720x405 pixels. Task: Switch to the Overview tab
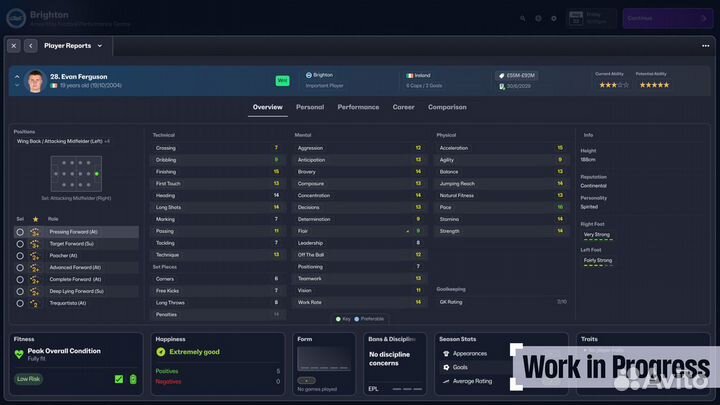pyautogui.click(x=268, y=107)
